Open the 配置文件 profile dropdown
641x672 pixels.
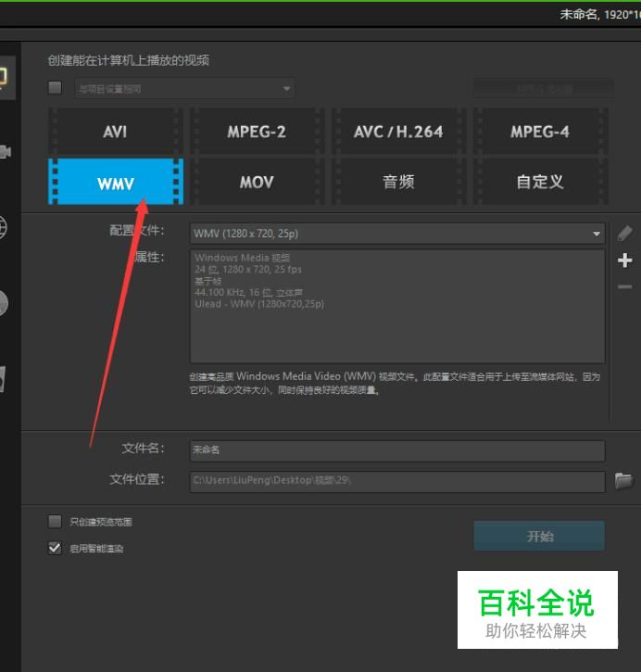[397, 234]
